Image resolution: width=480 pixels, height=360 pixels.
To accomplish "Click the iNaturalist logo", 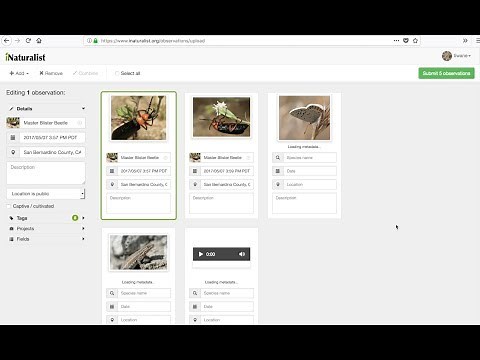I will pos(25,57).
